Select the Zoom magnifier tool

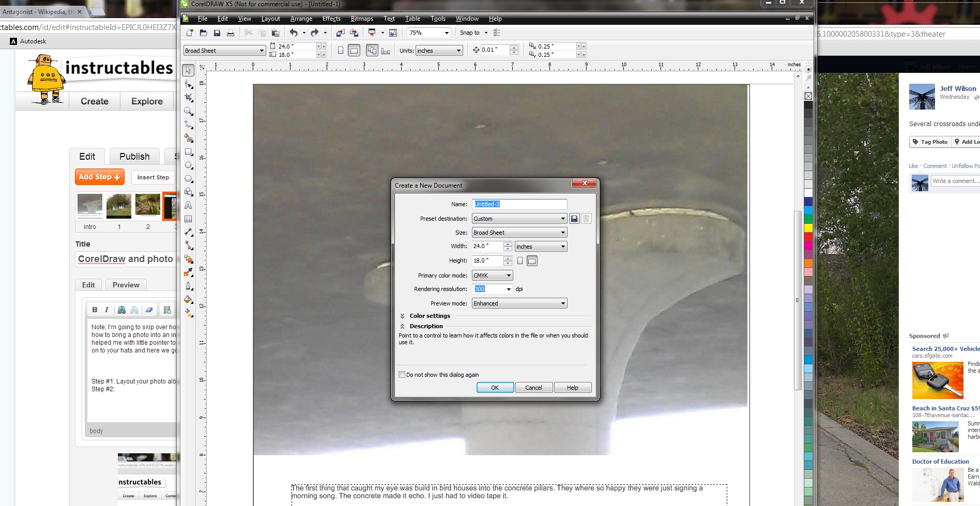188,111
